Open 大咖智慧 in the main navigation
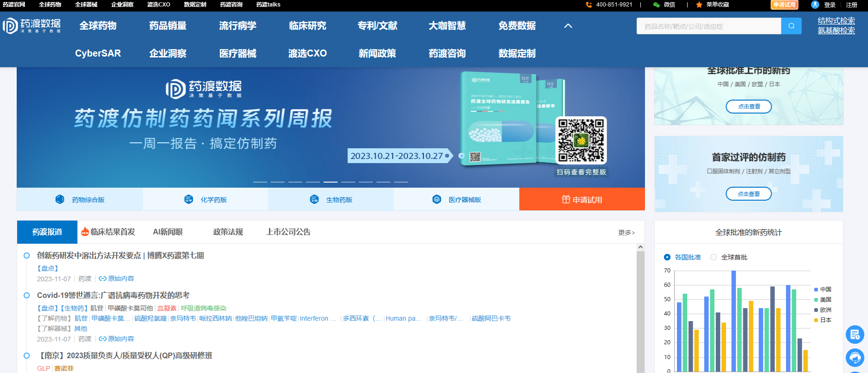Screen dimensions: 868x373 [x=447, y=26]
